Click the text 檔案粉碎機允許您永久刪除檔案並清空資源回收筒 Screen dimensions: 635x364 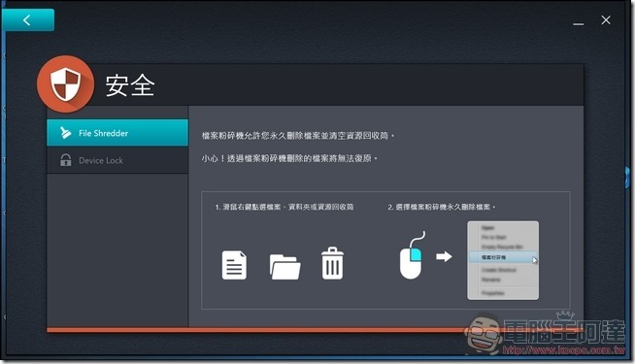pos(298,136)
